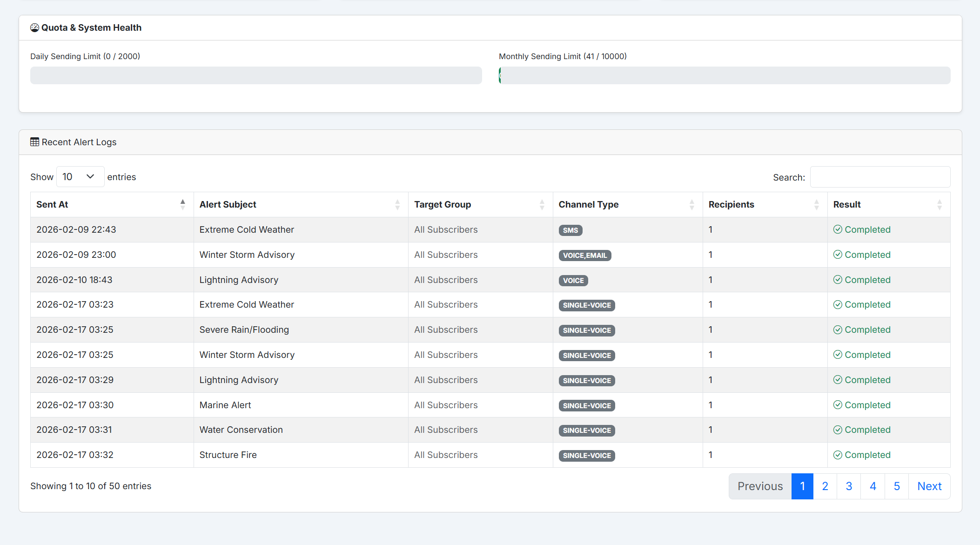Viewport: 980px width, 545px height.
Task: Sort by Result column arrows
Action: (x=939, y=205)
